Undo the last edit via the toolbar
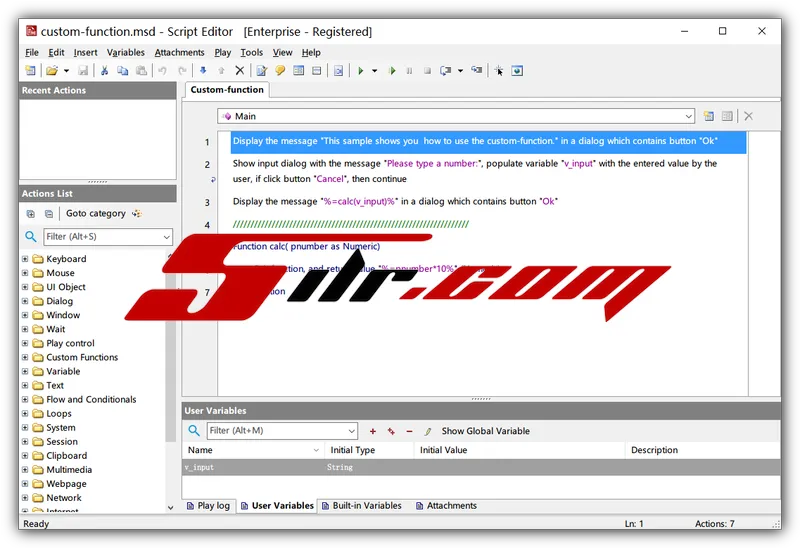The width and height of the screenshot is (800, 548). click(162, 70)
